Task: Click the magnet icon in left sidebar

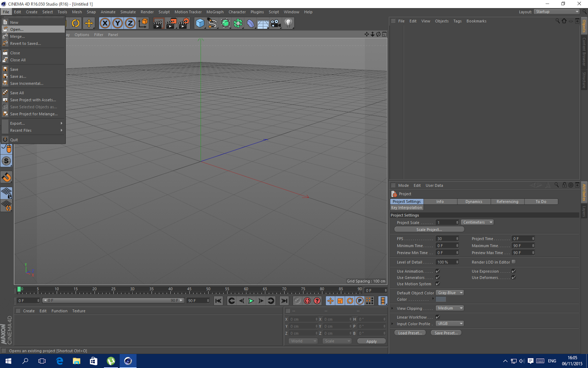Action: tap(7, 177)
